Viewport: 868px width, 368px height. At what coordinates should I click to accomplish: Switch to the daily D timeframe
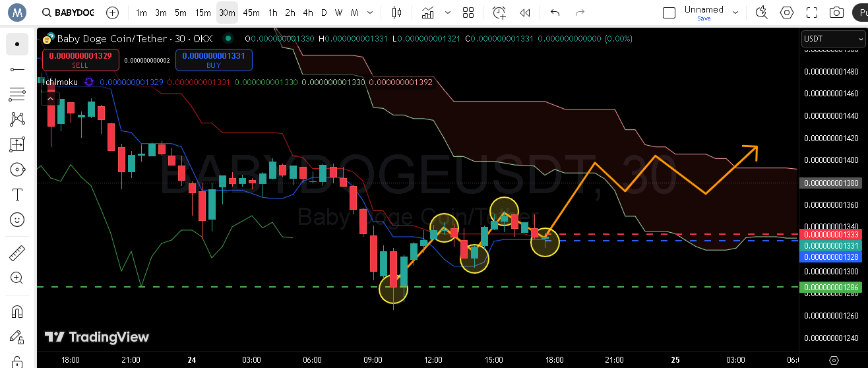pos(324,13)
